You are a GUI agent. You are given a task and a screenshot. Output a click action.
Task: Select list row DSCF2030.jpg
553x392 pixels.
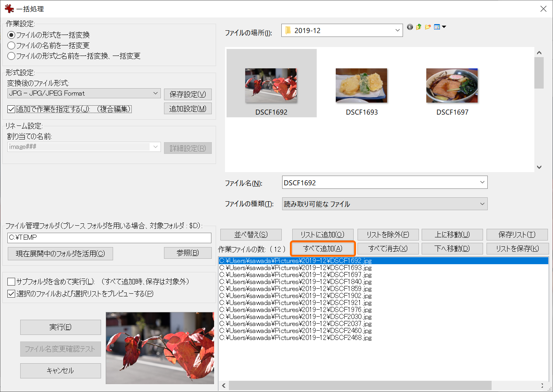click(x=384, y=317)
